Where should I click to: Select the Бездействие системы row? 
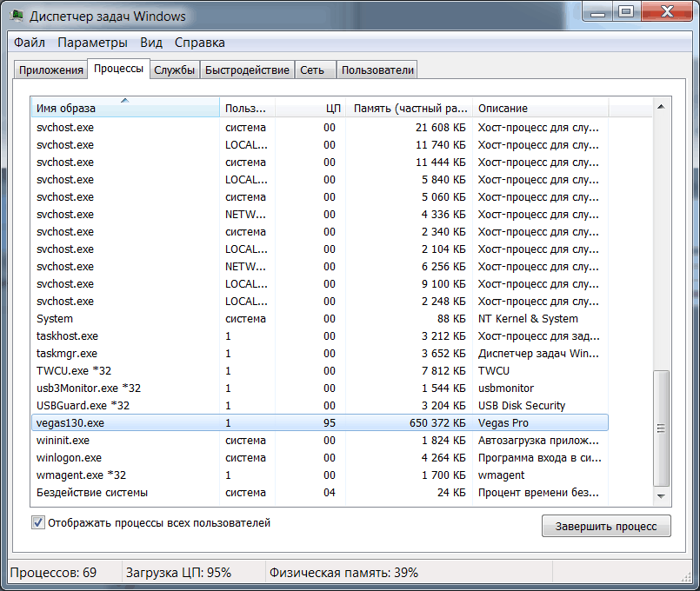(320, 493)
